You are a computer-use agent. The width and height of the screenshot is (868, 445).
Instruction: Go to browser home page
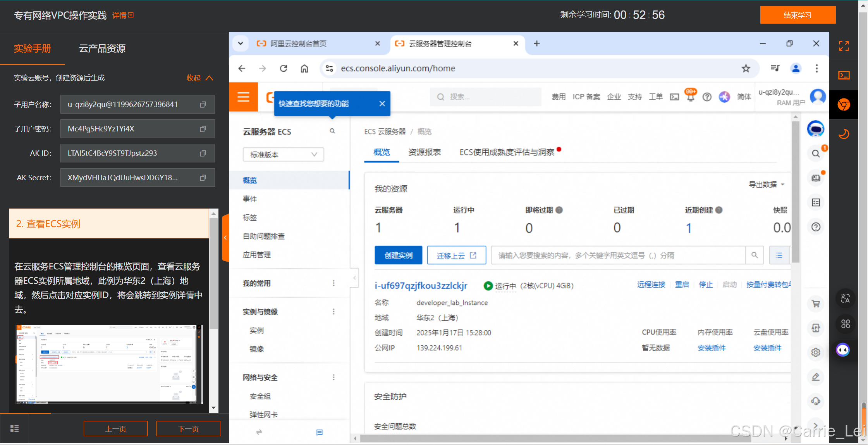pos(304,69)
